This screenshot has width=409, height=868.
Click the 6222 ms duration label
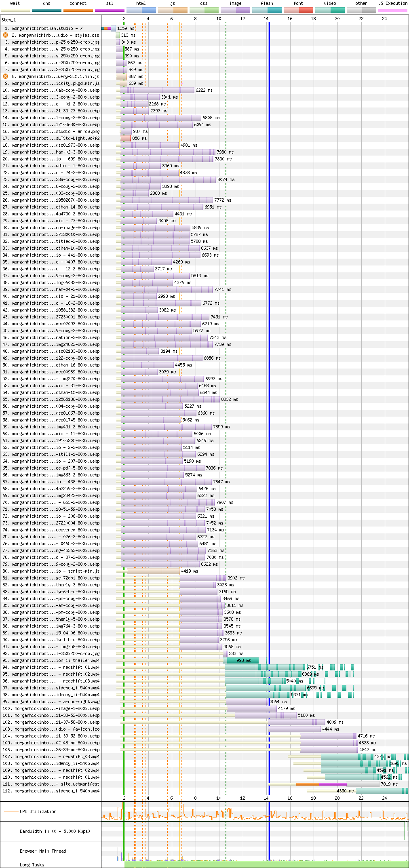[x=204, y=91]
